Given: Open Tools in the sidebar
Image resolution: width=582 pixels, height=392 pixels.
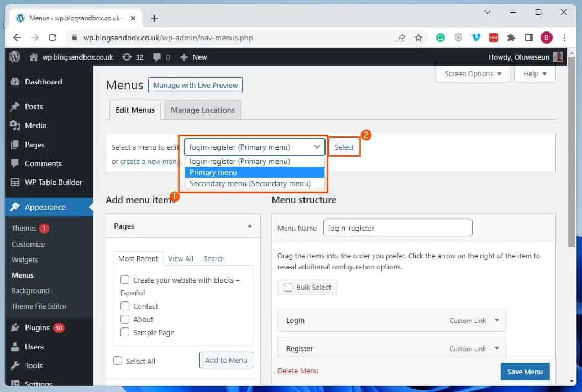Looking at the screenshot, I should click(33, 365).
